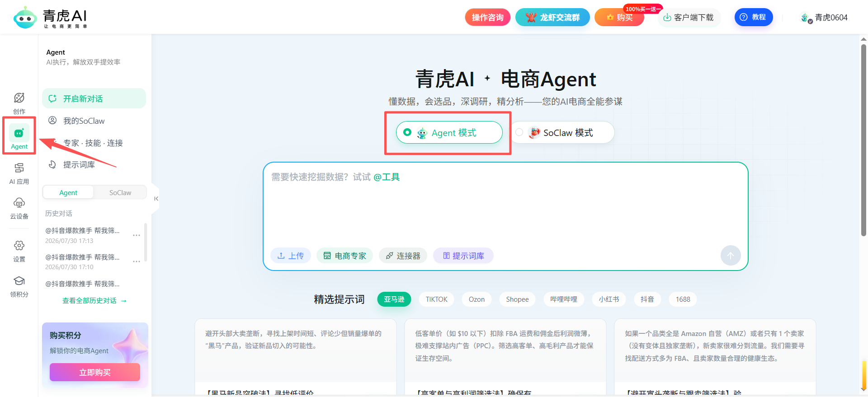Open 云设备 in the sidebar
This screenshot has width=868, height=397.
19,208
